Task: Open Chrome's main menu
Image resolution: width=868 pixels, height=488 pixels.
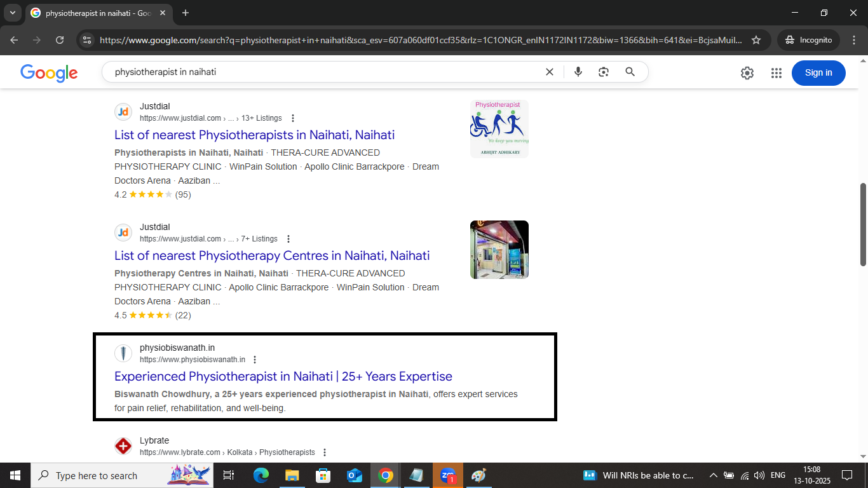Action: coord(855,39)
